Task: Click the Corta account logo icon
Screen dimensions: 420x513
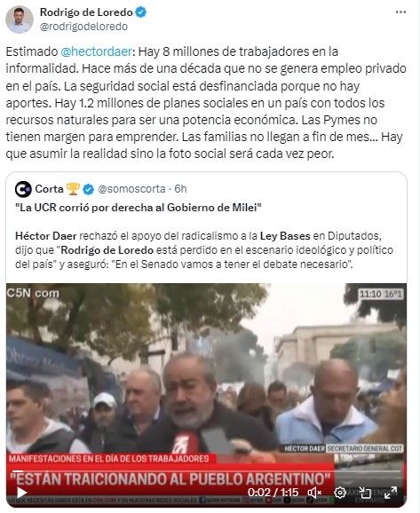Action: pyautogui.click(x=23, y=189)
